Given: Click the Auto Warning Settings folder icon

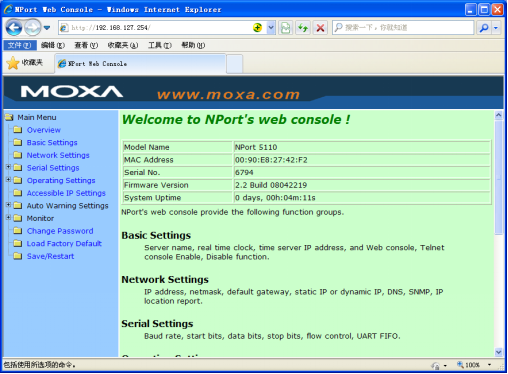Looking at the screenshot, I should coord(18,206).
